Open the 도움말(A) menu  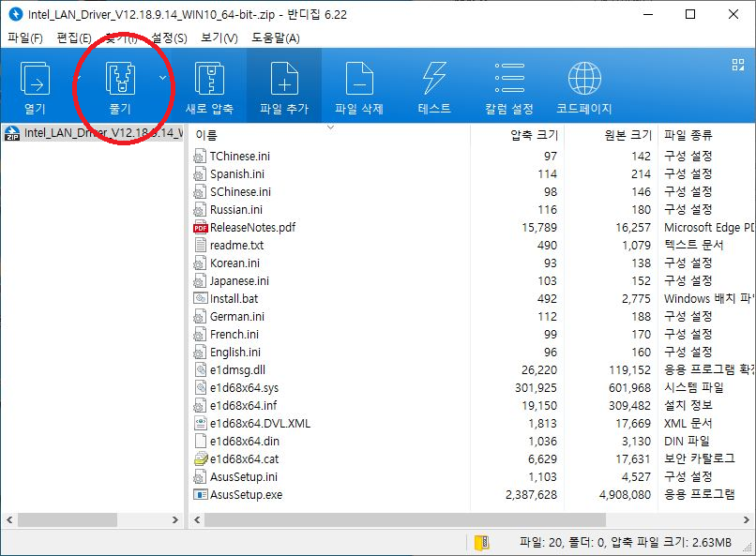276,38
